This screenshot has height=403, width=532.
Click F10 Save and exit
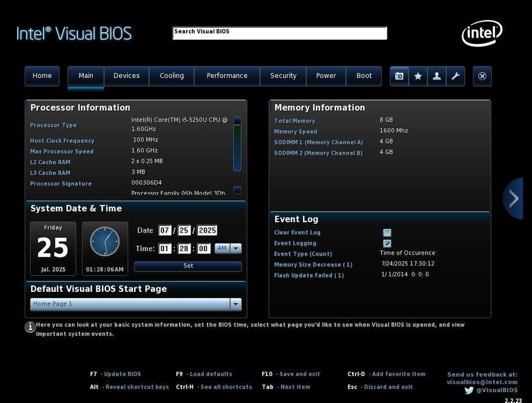[291, 374]
